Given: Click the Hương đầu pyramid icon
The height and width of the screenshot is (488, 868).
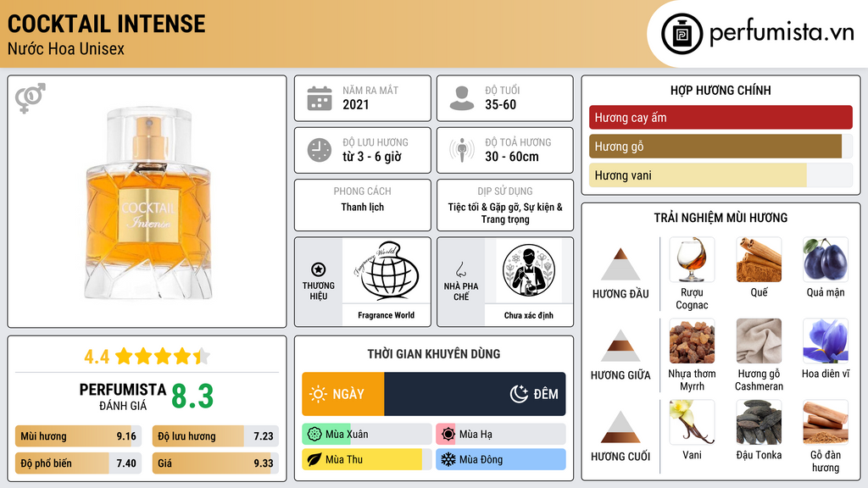Looking at the screenshot, I should [x=620, y=264].
